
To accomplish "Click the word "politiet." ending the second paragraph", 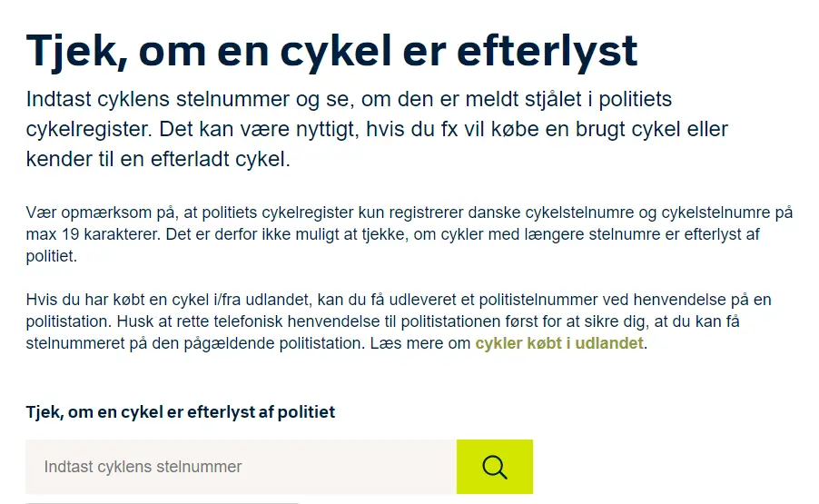I will coord(51,256).
